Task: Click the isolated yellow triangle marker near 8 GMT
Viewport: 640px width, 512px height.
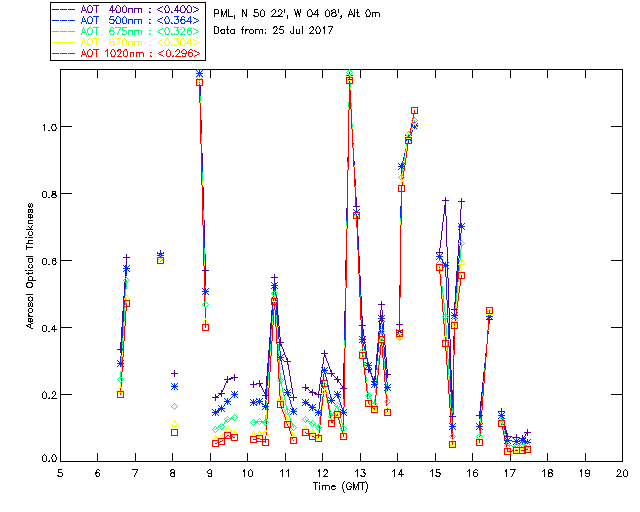Action: point(174,424)
